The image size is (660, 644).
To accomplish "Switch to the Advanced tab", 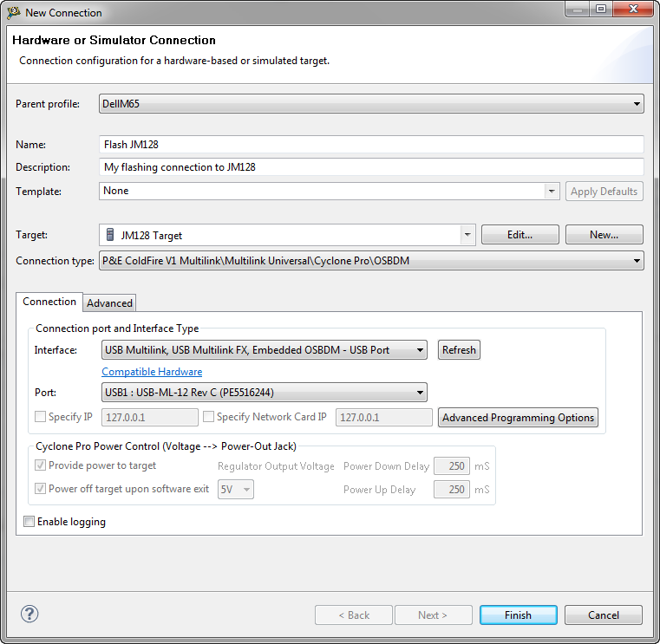I will coord(109,302).
